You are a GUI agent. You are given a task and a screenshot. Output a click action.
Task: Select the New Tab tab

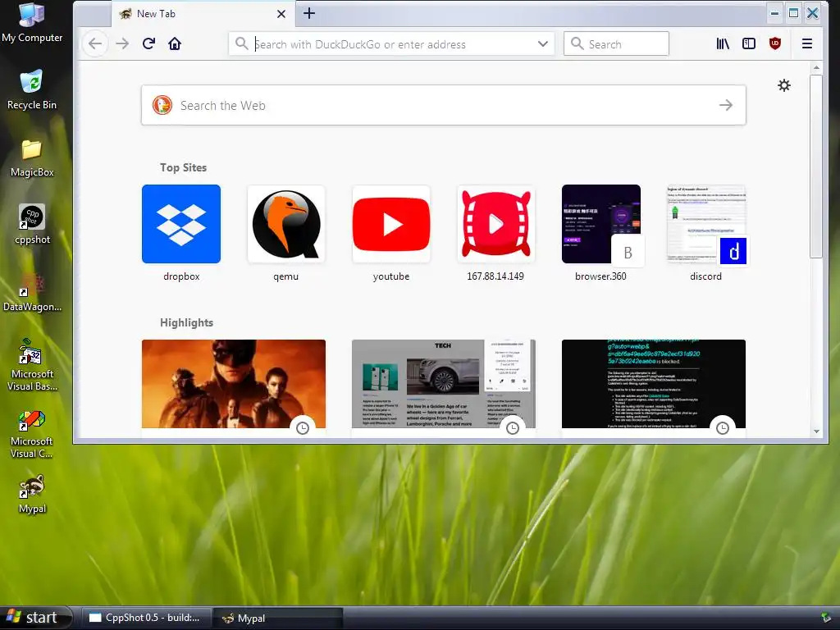tap(203, 14)
